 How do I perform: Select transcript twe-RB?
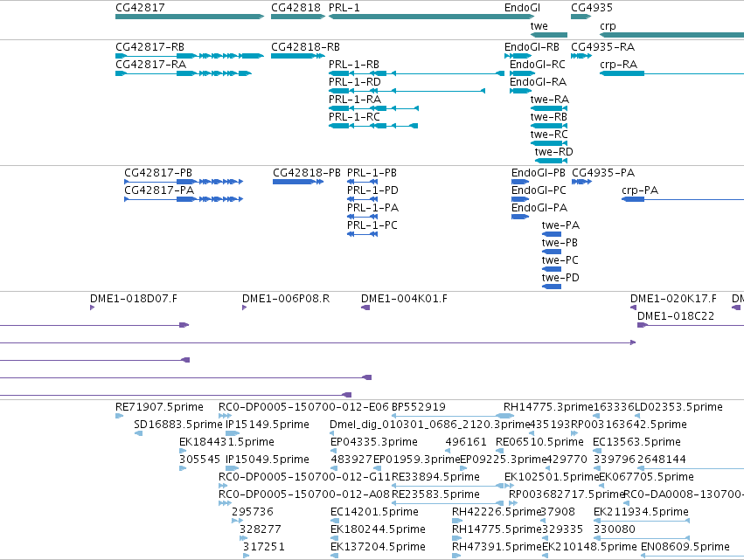[549, 126]
